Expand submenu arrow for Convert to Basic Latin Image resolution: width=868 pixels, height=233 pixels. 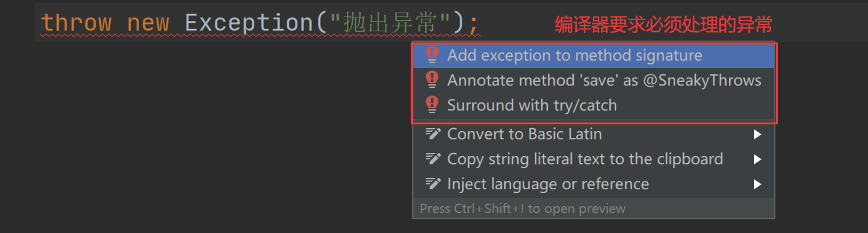coord(757,134)
